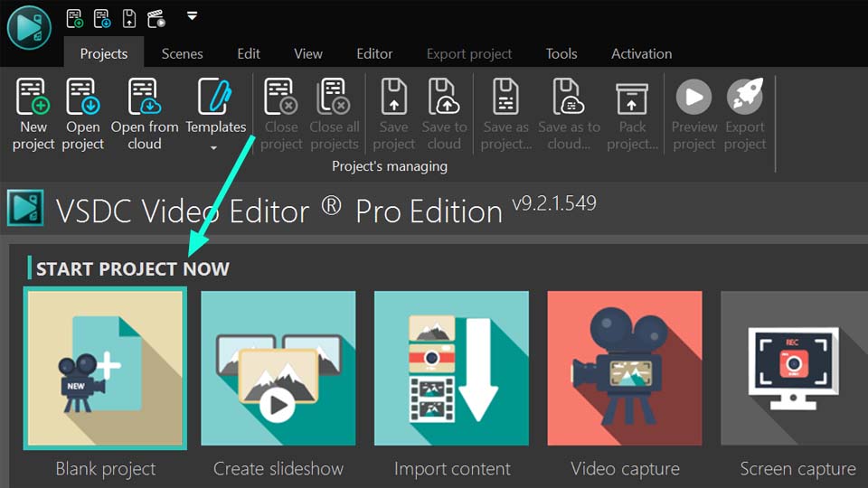Click the VSDC logo beside the title

click(25, 209)
